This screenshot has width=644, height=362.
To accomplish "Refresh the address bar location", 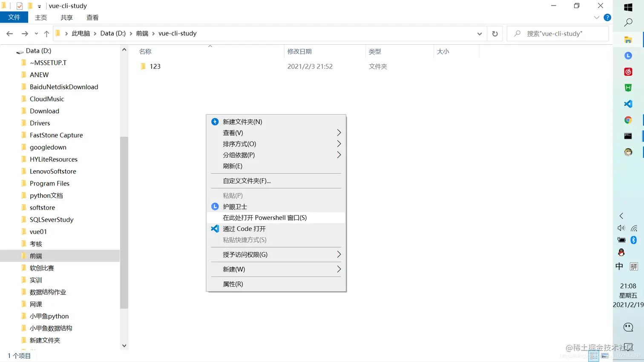I will [495, 34].
